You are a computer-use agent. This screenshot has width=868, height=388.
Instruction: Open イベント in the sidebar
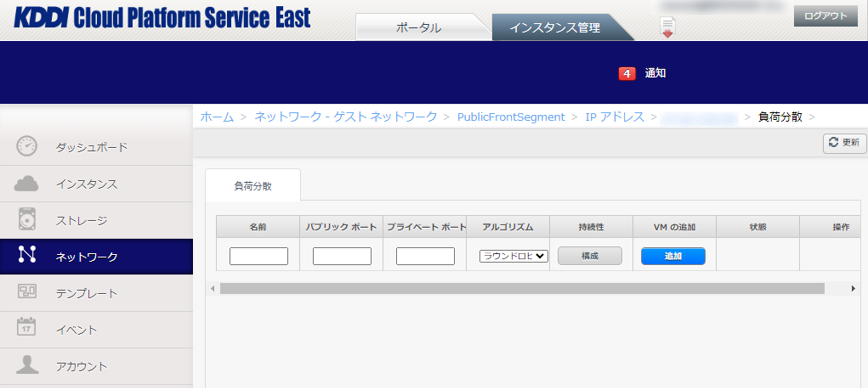pos(96,330)
